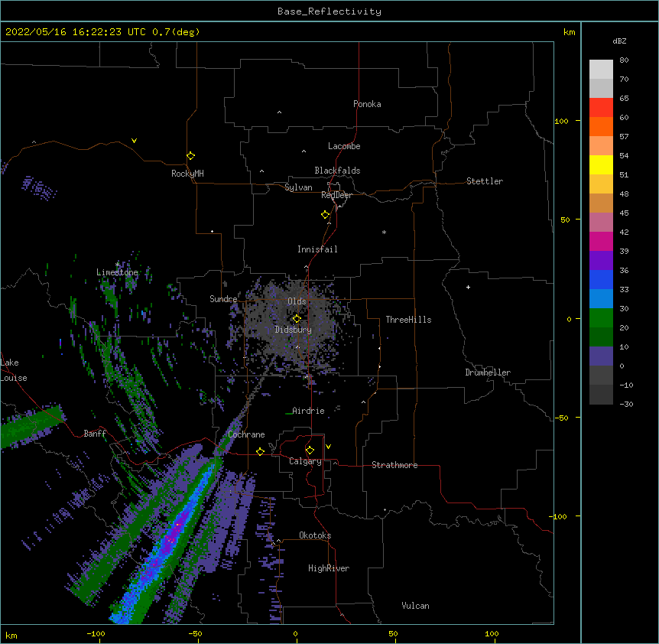This screenshot has height=644, width=659.
Task: Click the Vulcan town label
Action: [415, 606]
